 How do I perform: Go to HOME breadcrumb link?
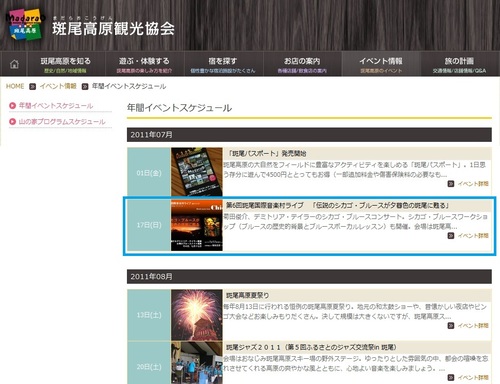15,86
